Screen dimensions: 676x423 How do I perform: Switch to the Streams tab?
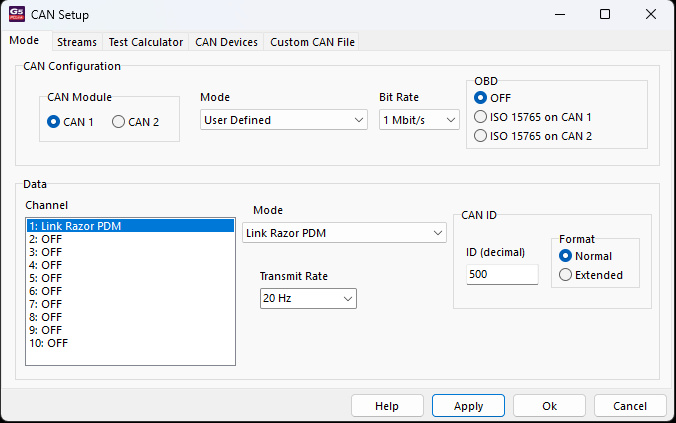(77, 42)
